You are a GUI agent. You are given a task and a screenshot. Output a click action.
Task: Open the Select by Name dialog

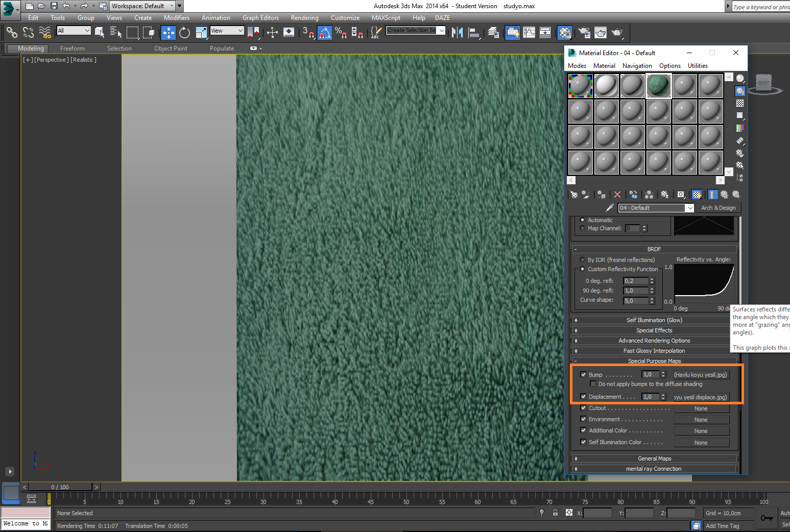[x=116, y=32]
